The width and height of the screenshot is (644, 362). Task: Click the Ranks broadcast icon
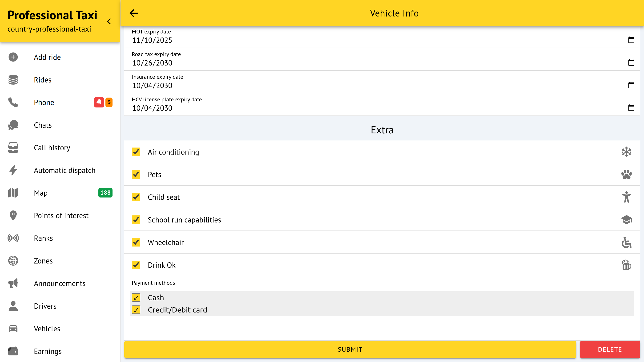tap(13, 238)
